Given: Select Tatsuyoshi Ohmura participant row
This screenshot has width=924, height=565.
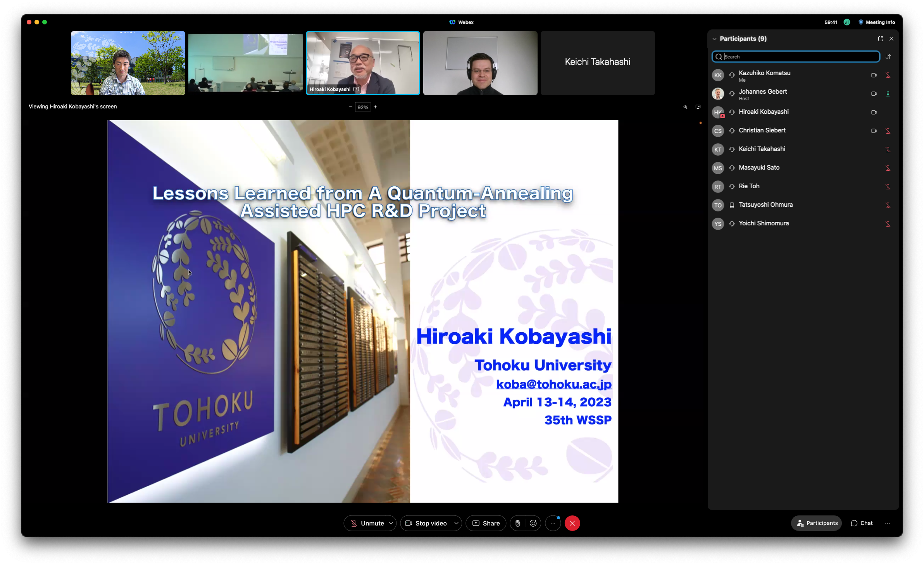Looking at the screenshot, I should [803, 205].
